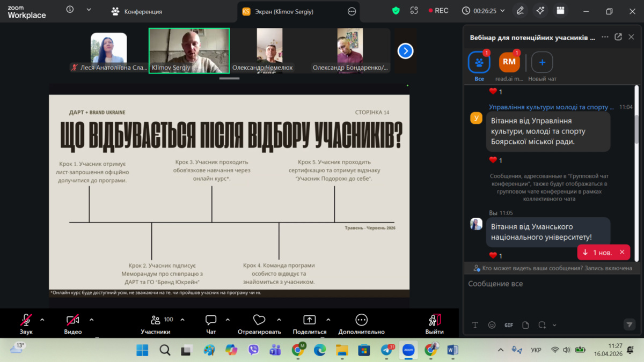
Task: Leave the meeting via Выйти icon
Action: (434, 320)
